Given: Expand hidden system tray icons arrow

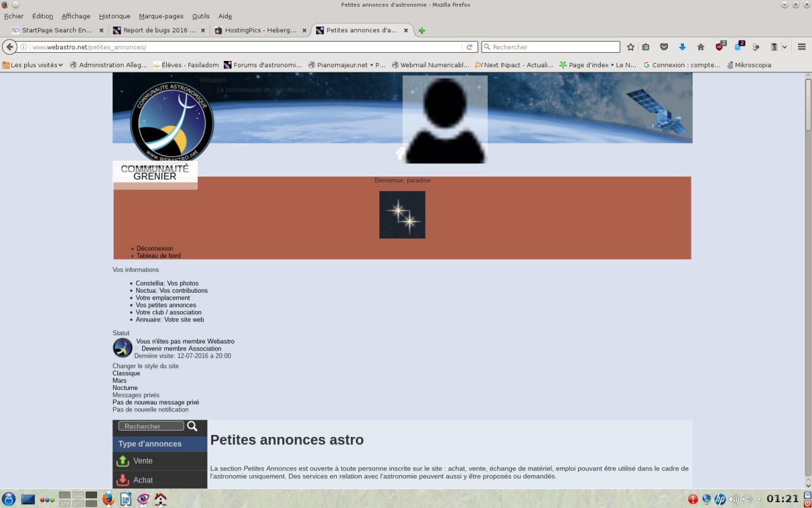Looking at the screenshot, I should click(x=759, y=499).
